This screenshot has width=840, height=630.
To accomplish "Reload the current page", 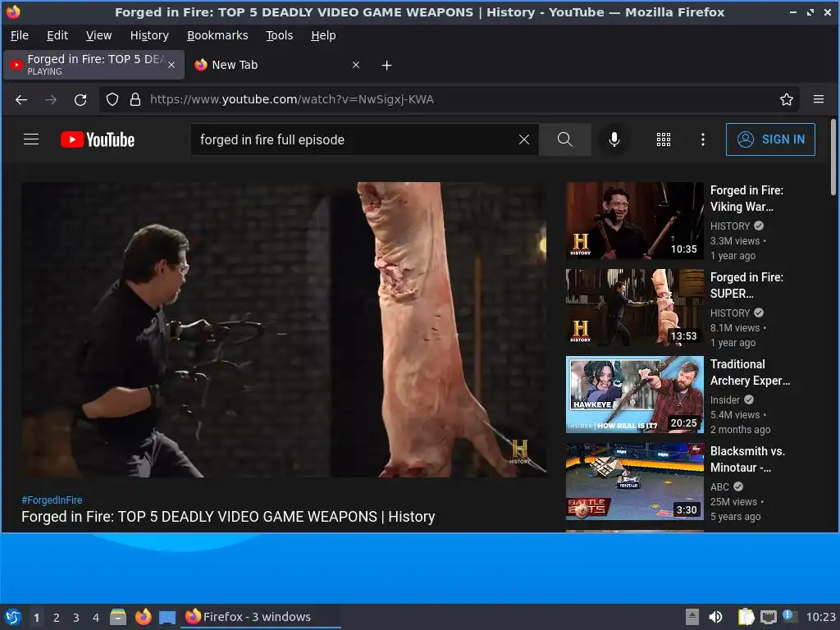I will 80,99.
